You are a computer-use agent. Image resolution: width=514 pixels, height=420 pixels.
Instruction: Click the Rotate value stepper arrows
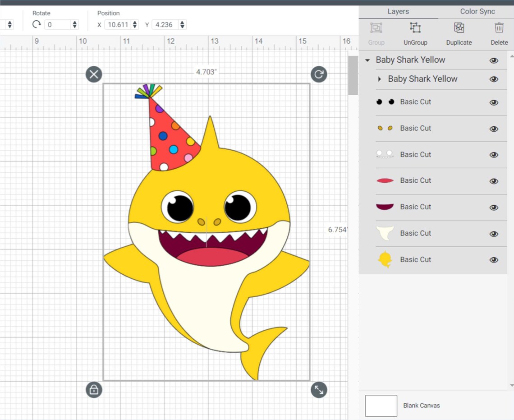point(75,25)
